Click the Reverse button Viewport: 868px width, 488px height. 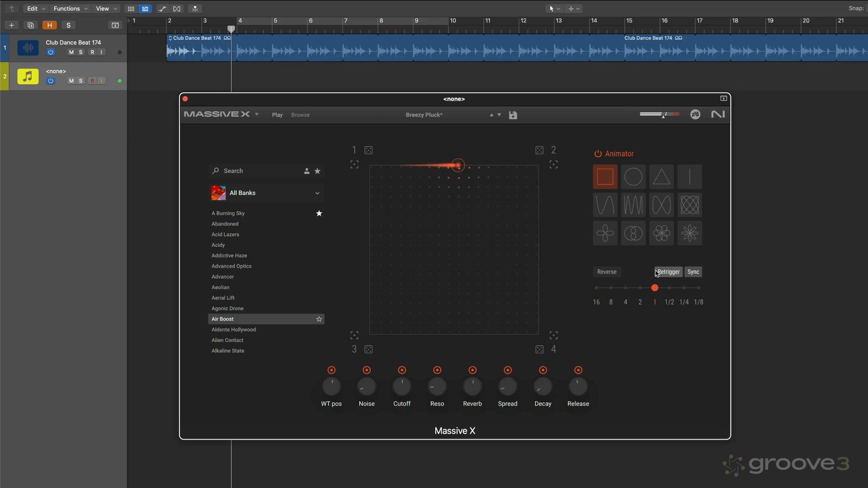coord(607,272)
